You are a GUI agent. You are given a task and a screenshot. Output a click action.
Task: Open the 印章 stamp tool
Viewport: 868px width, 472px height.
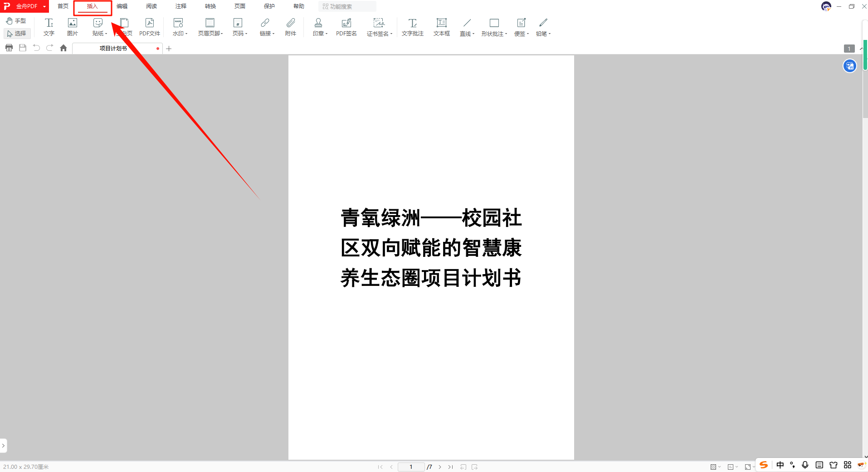[x=318, y=26]
